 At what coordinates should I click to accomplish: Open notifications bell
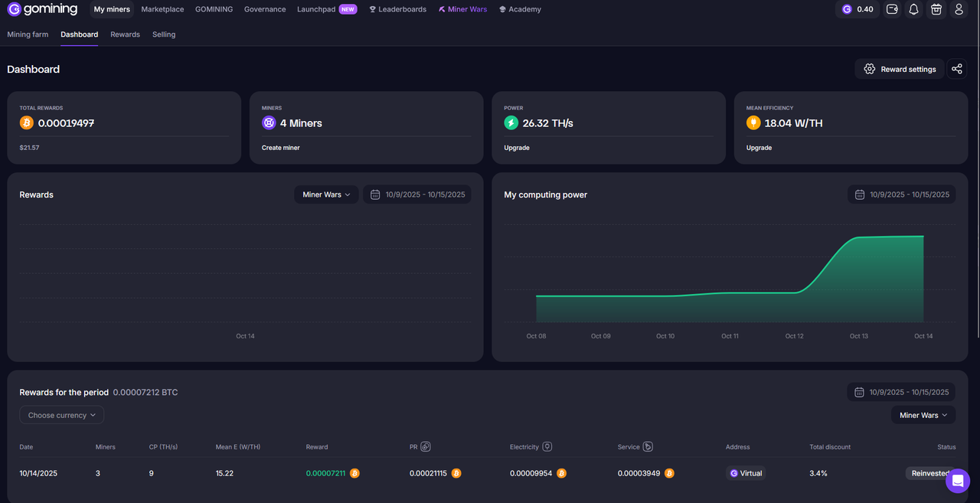click(x=913, y=9)
